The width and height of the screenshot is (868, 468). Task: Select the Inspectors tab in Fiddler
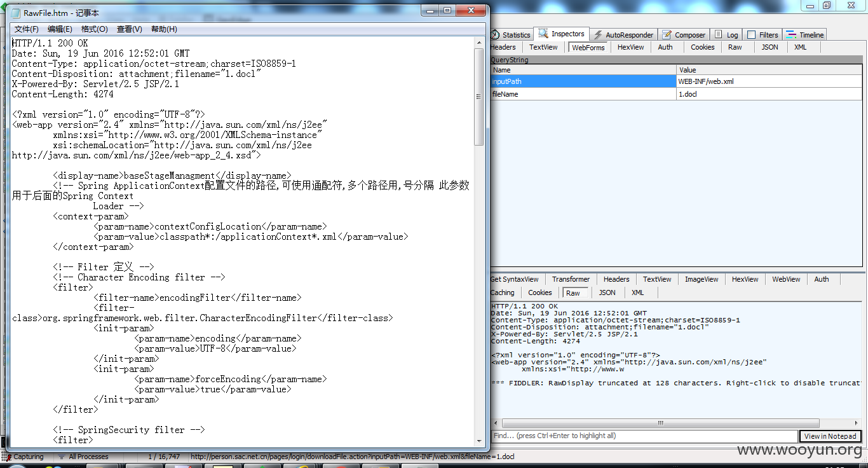(x=562, y=34)
